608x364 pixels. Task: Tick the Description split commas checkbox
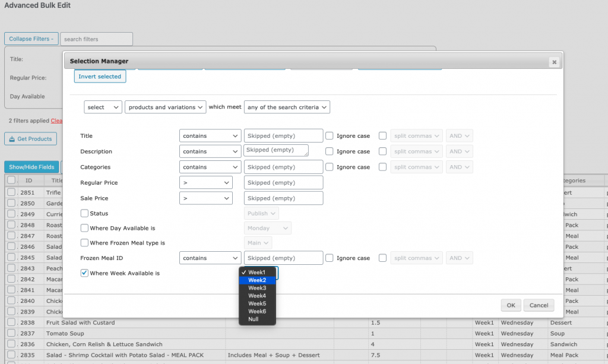[x=383, y=151]
